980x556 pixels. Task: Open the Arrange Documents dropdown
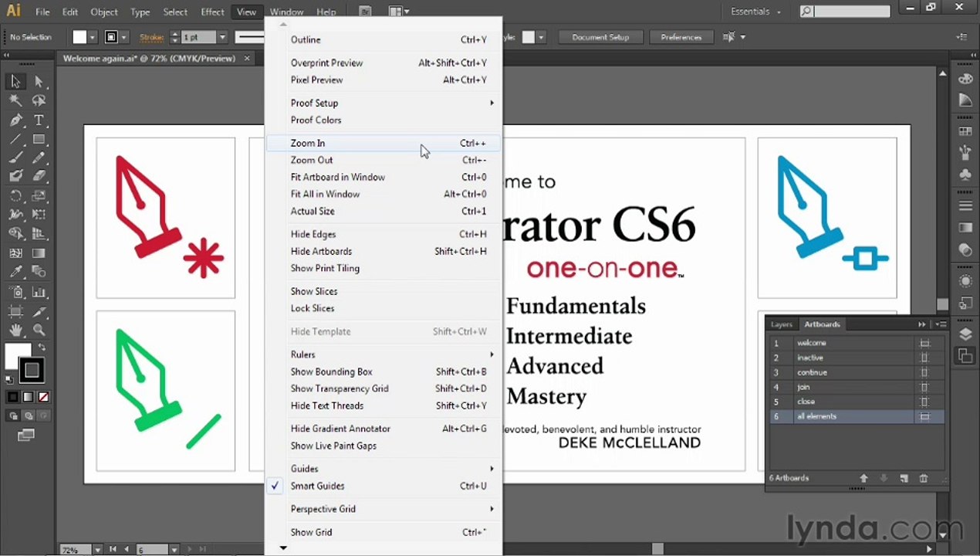point(399,12)
